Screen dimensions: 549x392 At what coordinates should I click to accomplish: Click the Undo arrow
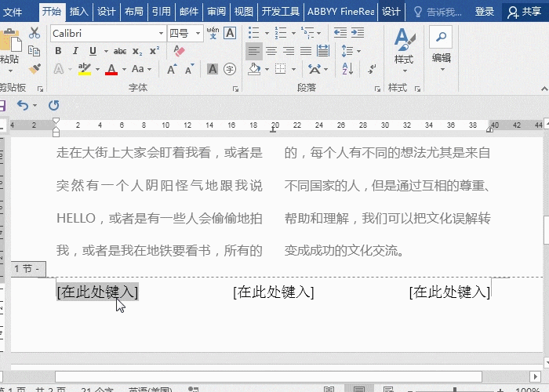pyautogui.click(x=23, y=105)
